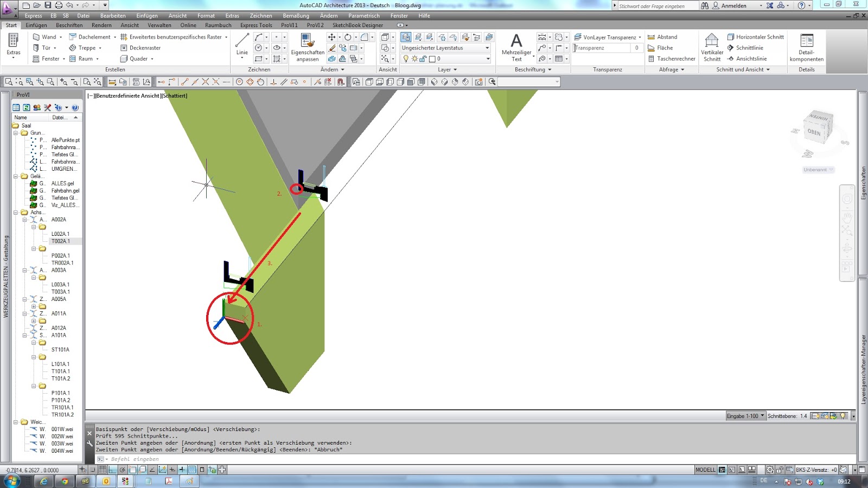The height and width of the screenshot is (488, 868).
Task: Open Detailkomponenten tool
Action: coord(807,48)
